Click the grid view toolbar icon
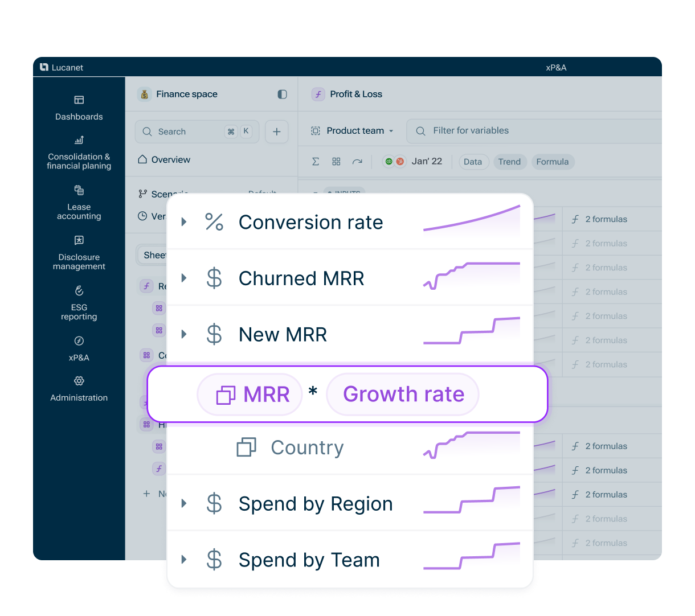Image resolution: width=695 pixels, height=616 pixels. point(336,162)
